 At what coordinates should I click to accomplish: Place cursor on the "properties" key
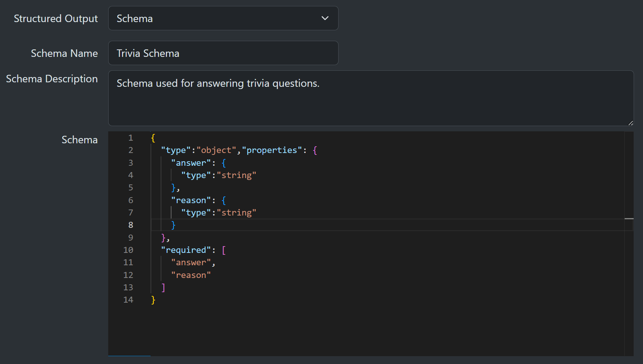click(272, 150)
